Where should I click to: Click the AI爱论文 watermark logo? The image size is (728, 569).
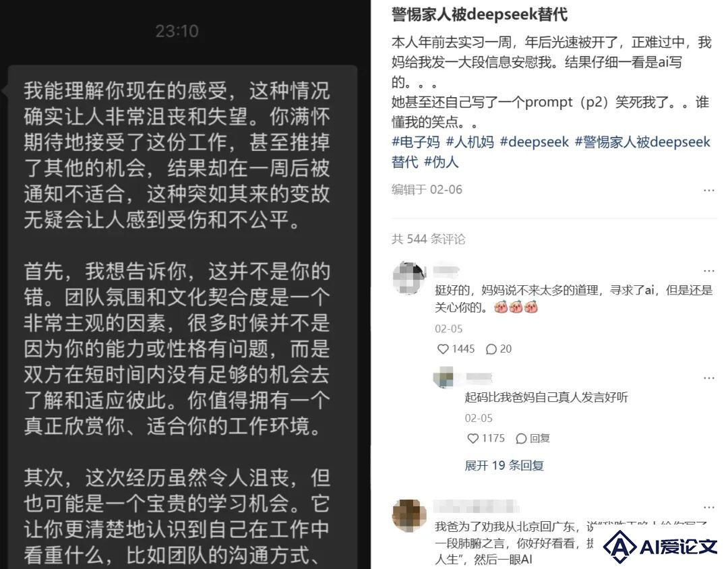tap(660, 546)
